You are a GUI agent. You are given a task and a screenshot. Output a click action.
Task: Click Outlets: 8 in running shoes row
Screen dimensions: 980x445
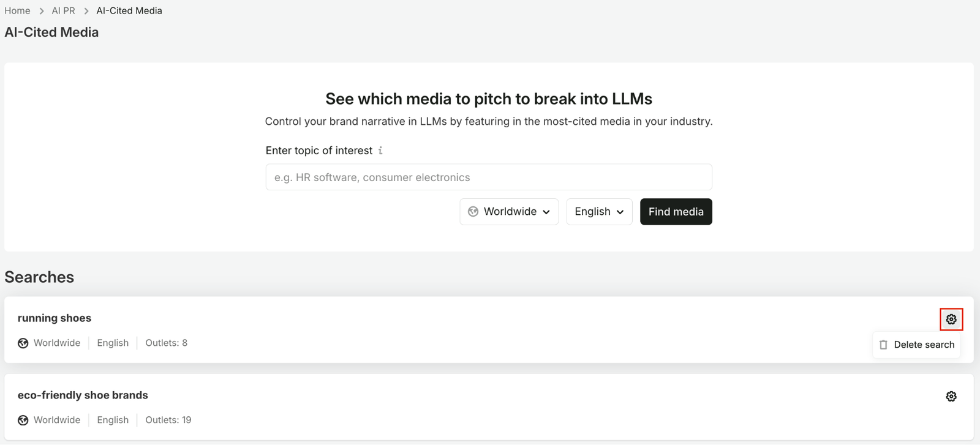[167, 343]
